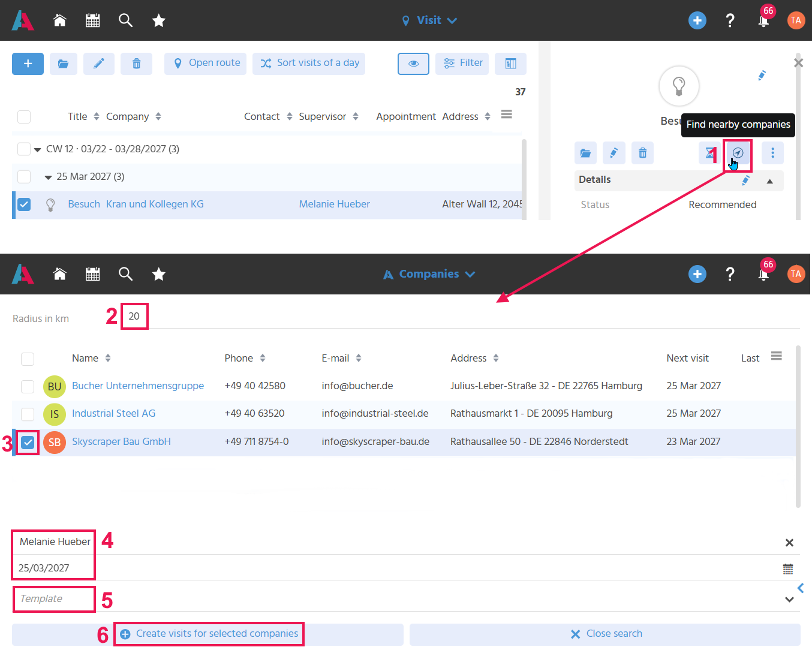
Task: Collapse the Details section using the triangle
Action: point(770,181)
